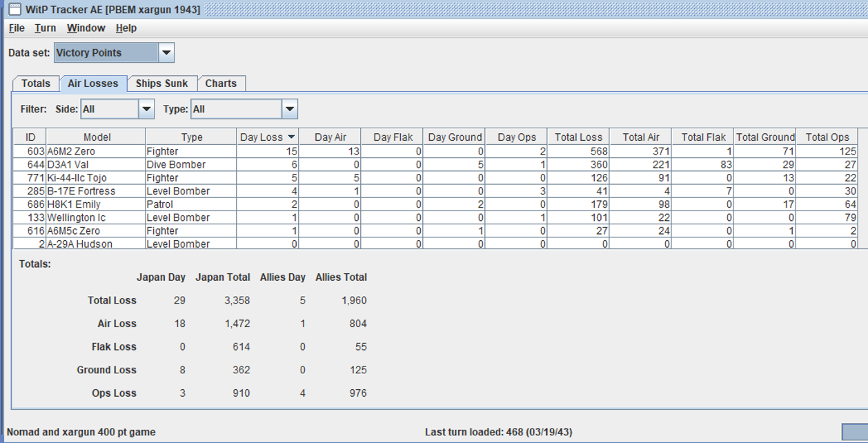Click the Victory Points data set field
The image size is (868, 443).
(x=106, y=52)
